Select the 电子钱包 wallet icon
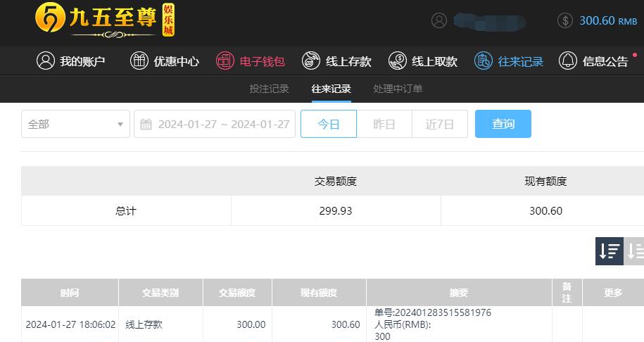The image size is (644, 342). pos(225,61)
